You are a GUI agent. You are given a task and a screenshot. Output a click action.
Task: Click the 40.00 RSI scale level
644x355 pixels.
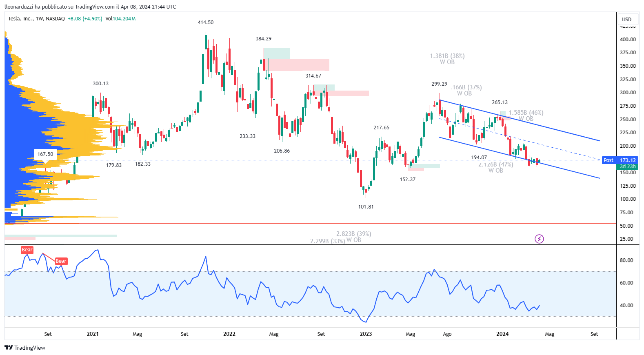click(626, 305)
